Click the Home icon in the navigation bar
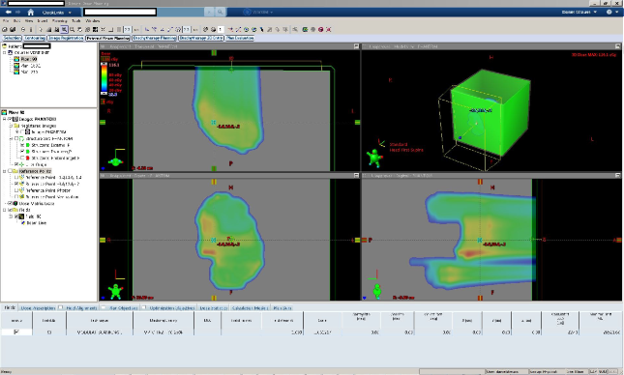Viewport: 624px width, 375px height. [30, 12]
